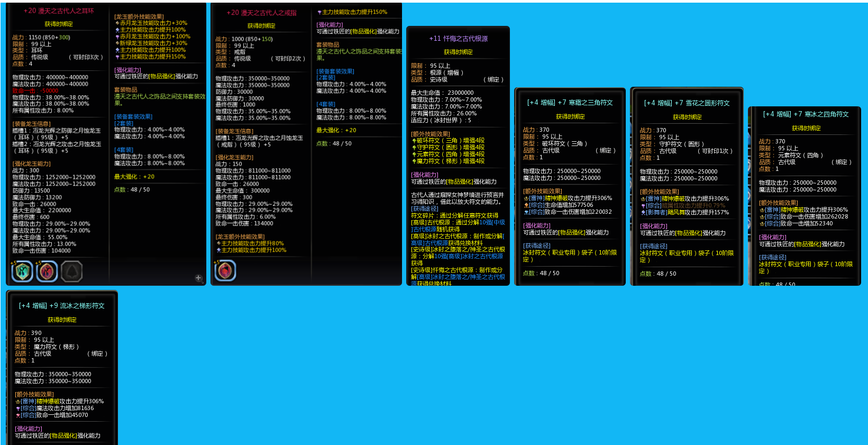This screenshot has width=868, height=445.
Task: Click the 装备龙玉信息 header in earring tooltip
Action: pyautogui.click(x=32, y=124)
